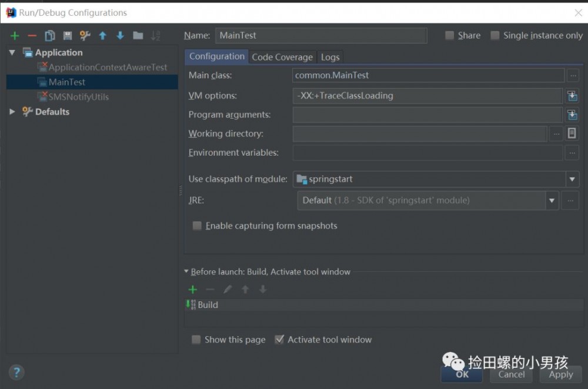
Task: Toggle the Share checkbox
Action: [x=449, y=36]
